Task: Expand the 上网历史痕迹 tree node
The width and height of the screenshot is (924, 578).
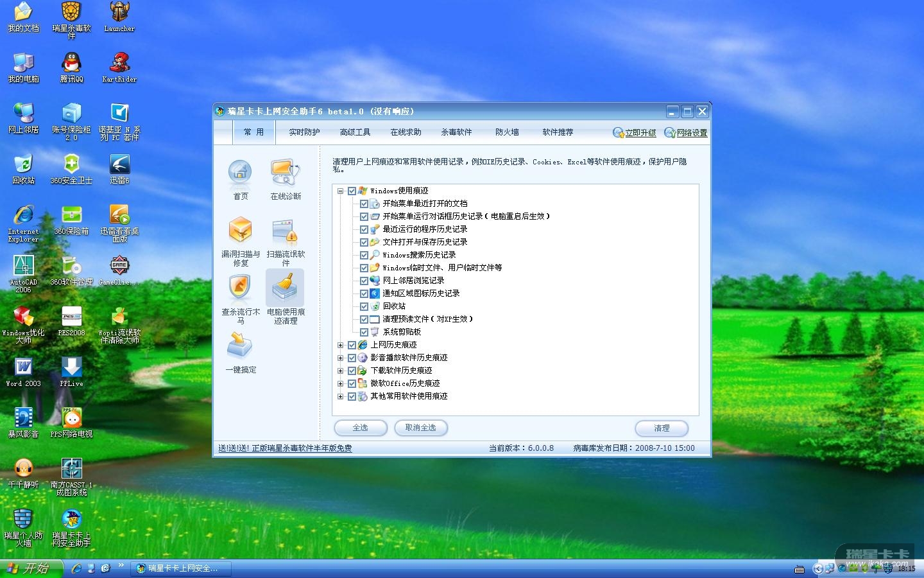Action: click(340, 345)
